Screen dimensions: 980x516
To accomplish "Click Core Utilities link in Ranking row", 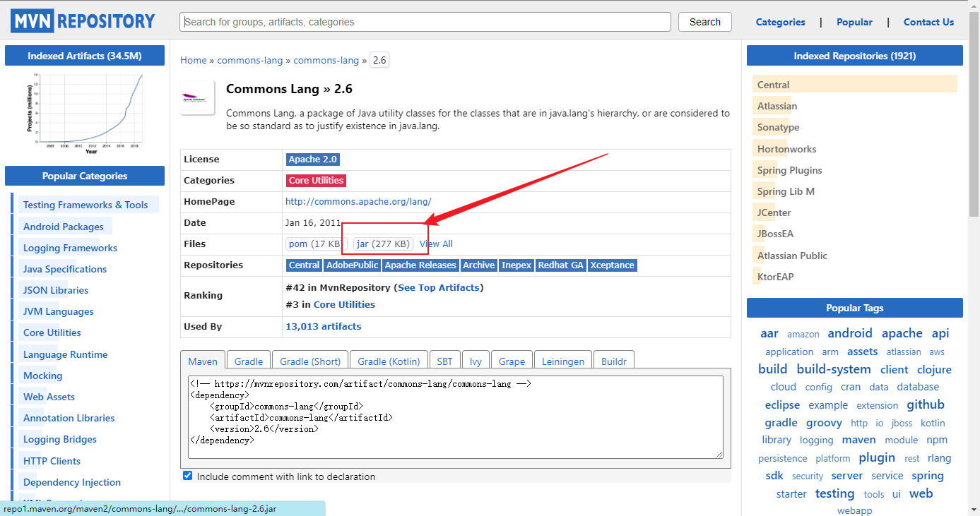I will click(x=344, y=304).
